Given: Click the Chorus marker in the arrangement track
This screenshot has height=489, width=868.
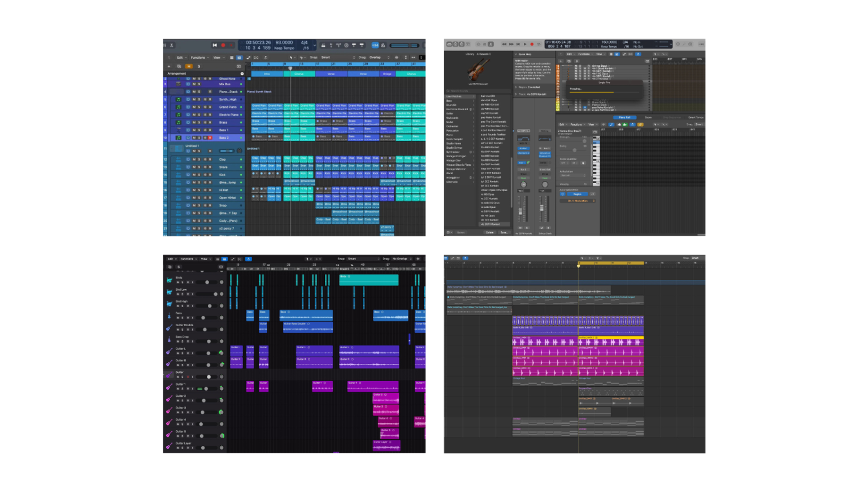Looking at the screenshot, I should (298, 73).
